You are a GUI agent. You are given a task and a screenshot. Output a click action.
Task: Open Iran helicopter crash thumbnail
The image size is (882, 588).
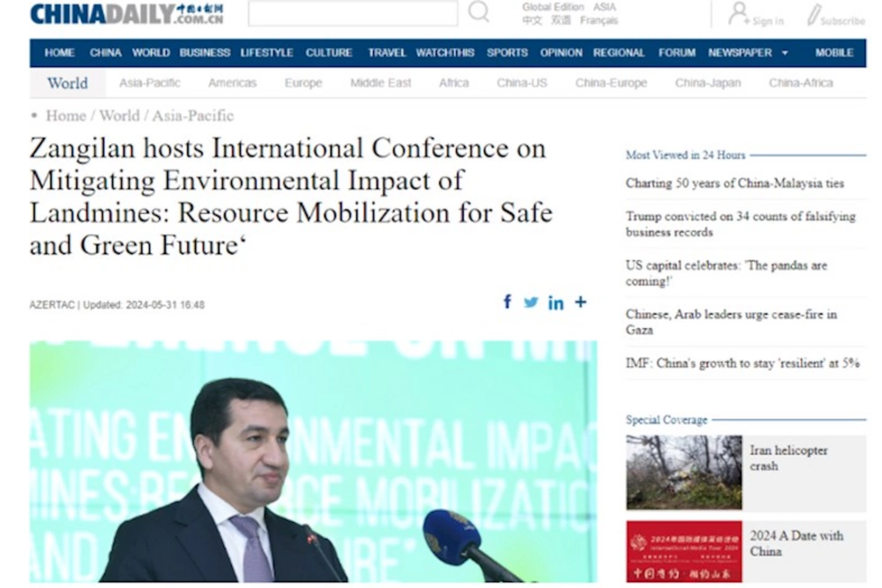(x=684, y=473)
